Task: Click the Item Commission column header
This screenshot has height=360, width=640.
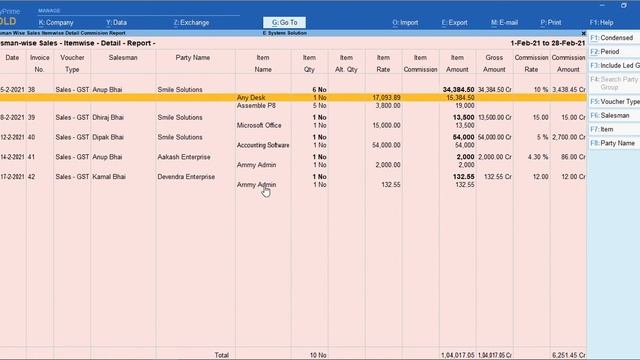Action: (x=420, y=63)
